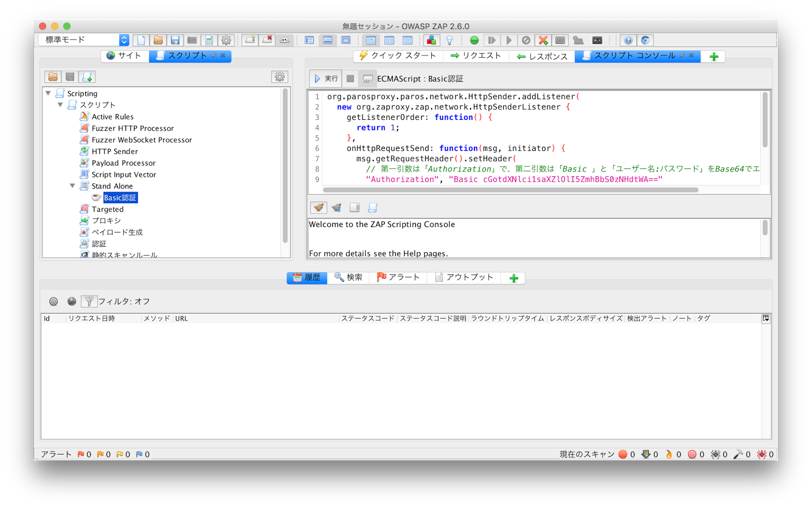Screen dimensions: 812x509
Task: Toggle breaking on all requests with the green circle
Action: pos(474,40)
